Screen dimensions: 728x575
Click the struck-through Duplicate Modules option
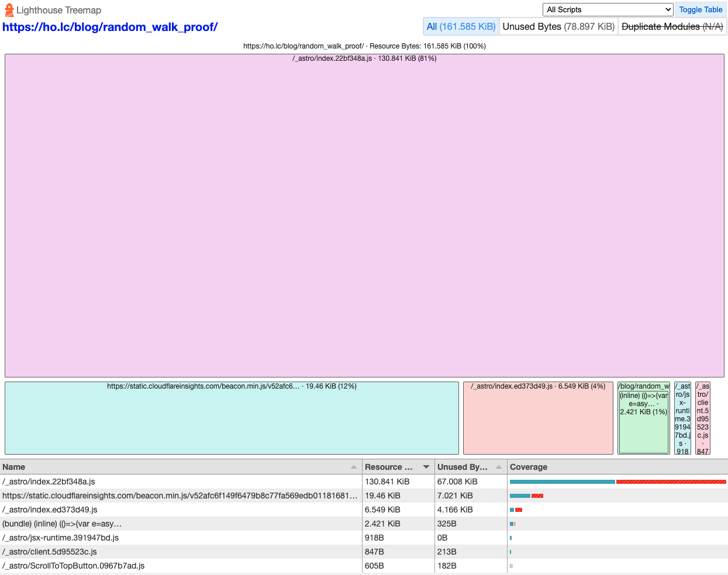click(672, 26)
